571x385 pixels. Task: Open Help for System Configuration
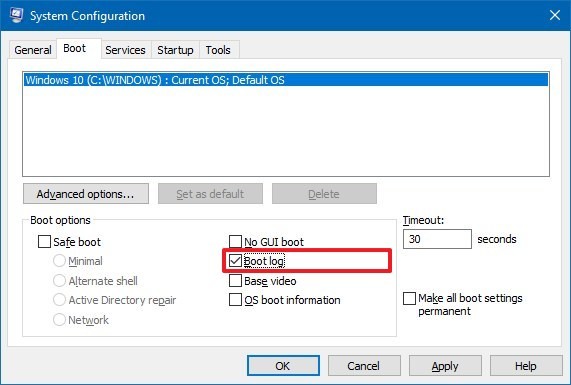(526, 366)
